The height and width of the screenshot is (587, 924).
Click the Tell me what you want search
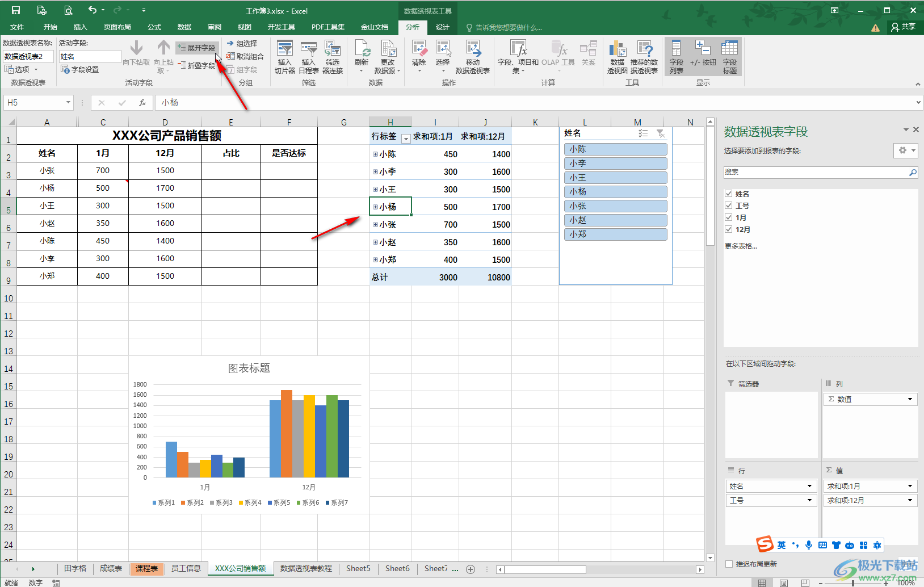(x=504, y=27)
